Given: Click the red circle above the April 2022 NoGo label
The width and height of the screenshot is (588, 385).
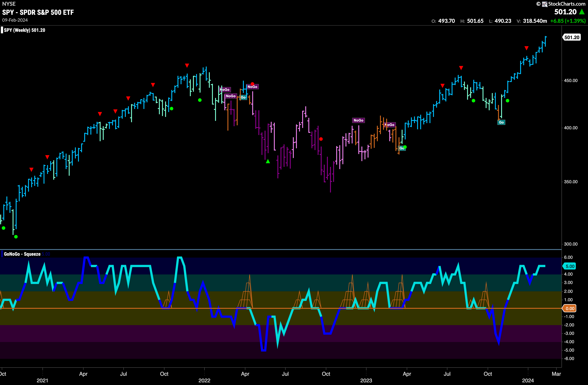Looking at the screenshot, I should tap(252, 84).
